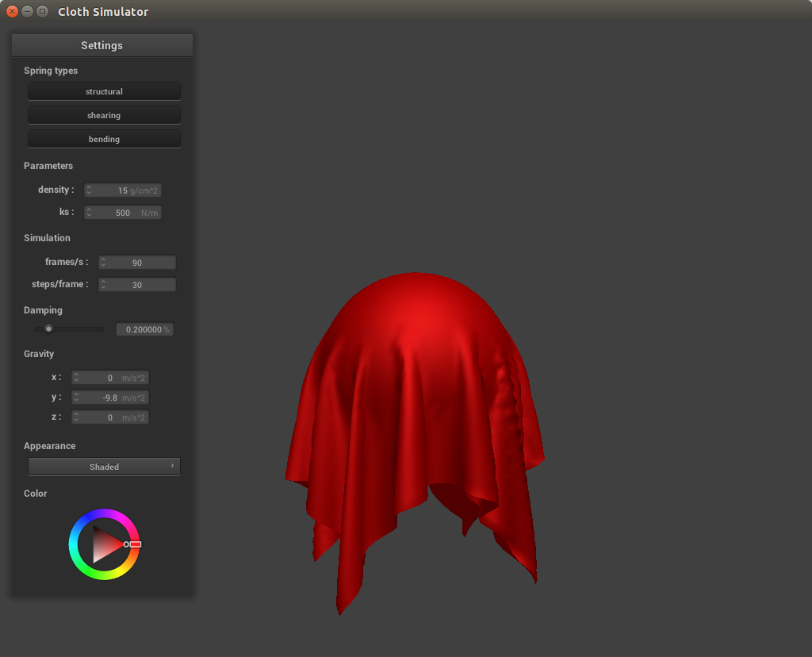Toggle the shearing spring type
The image size is (812, 657).
coord(104,115)
